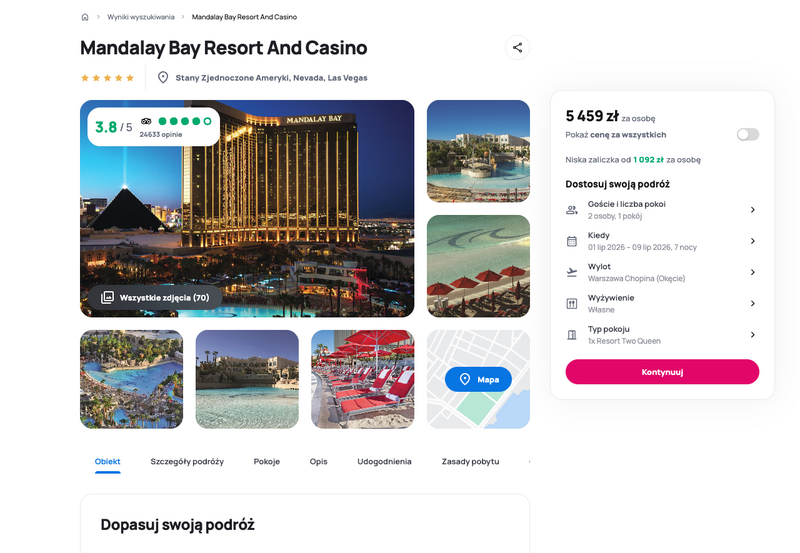
Task: Click the airplane departure icon beside Wylot
Action: coord(572,272)
